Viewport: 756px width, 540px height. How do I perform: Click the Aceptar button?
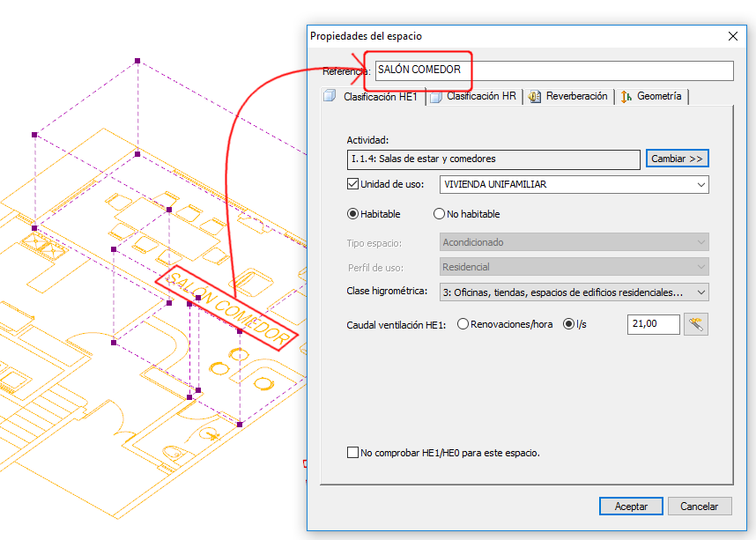[631, 507]
